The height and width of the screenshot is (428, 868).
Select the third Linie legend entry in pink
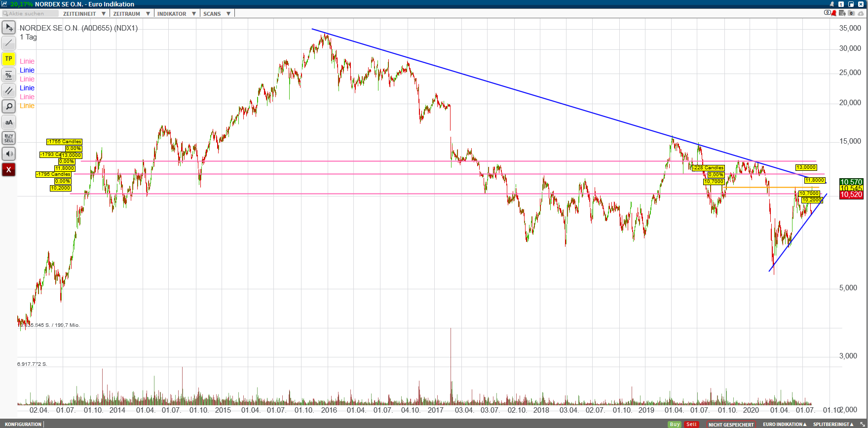point(27,79)
